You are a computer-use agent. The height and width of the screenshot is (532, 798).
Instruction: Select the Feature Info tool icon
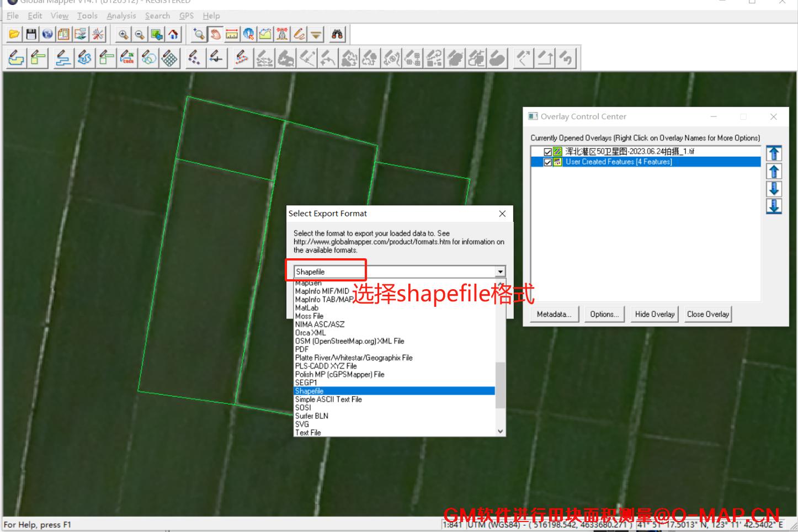[249, 35]
